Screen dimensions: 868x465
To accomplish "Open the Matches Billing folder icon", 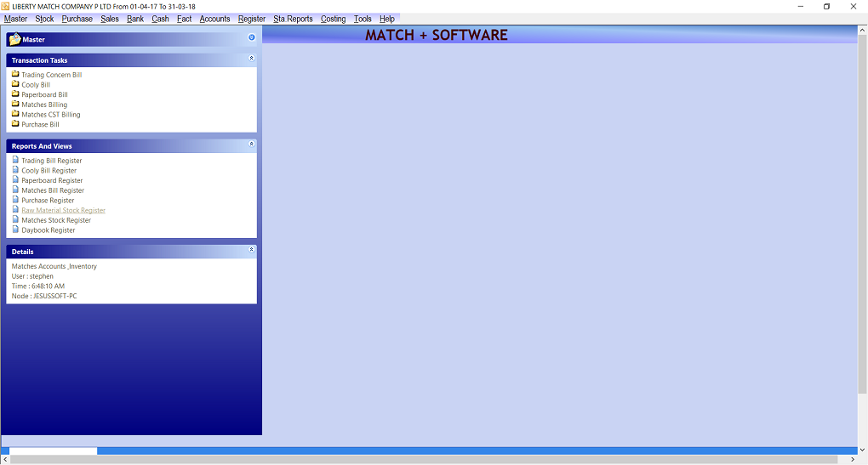I will (15, 104).
